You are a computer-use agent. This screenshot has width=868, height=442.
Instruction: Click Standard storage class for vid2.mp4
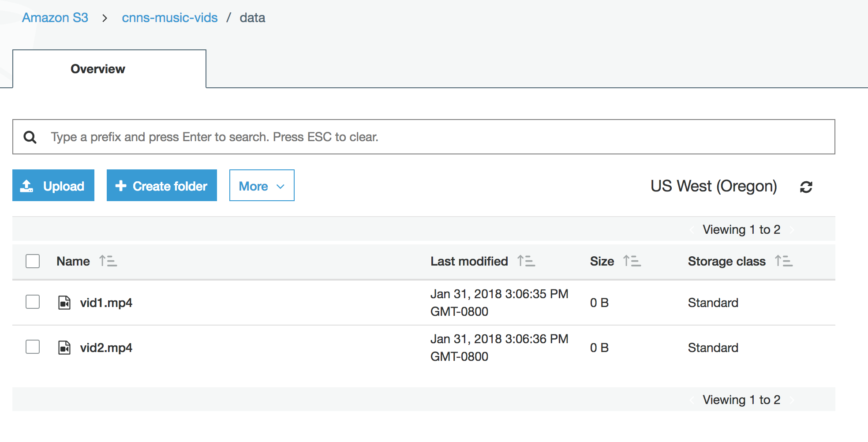pos(713,348)
